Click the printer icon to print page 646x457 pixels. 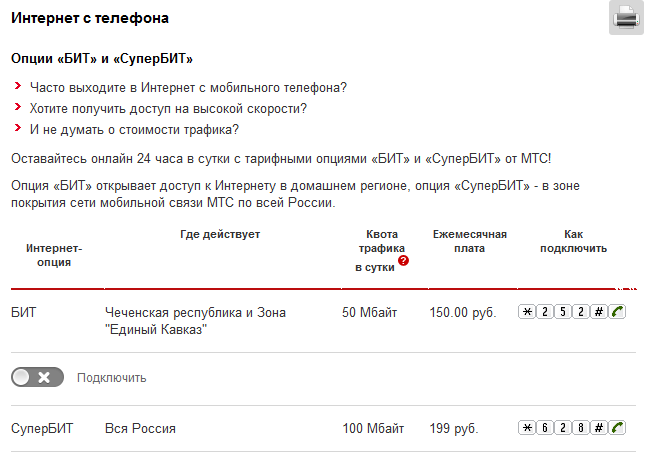[x=626, y=17]
